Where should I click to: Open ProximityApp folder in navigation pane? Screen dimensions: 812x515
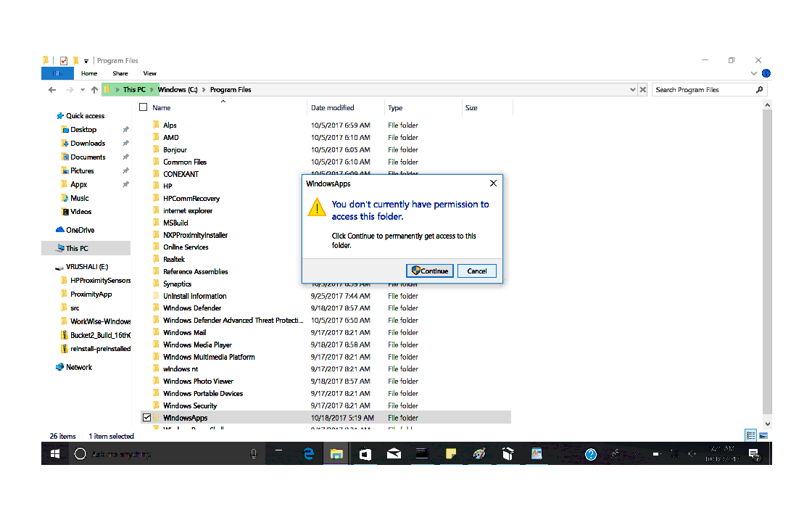pos(91,294)
